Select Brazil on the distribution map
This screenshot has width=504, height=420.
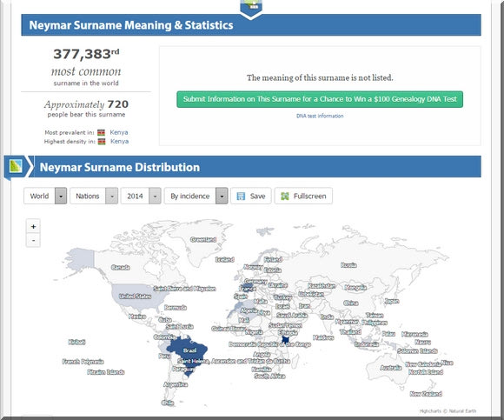point(189,350)
